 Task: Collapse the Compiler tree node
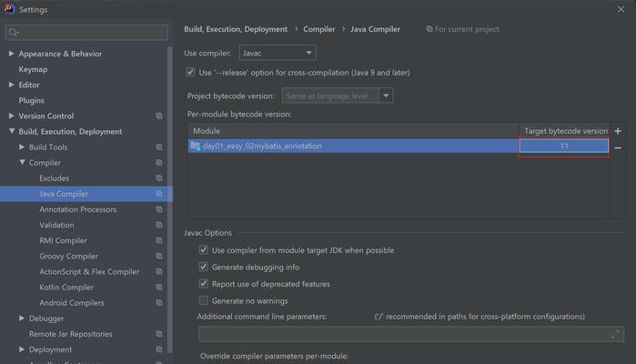22,162
